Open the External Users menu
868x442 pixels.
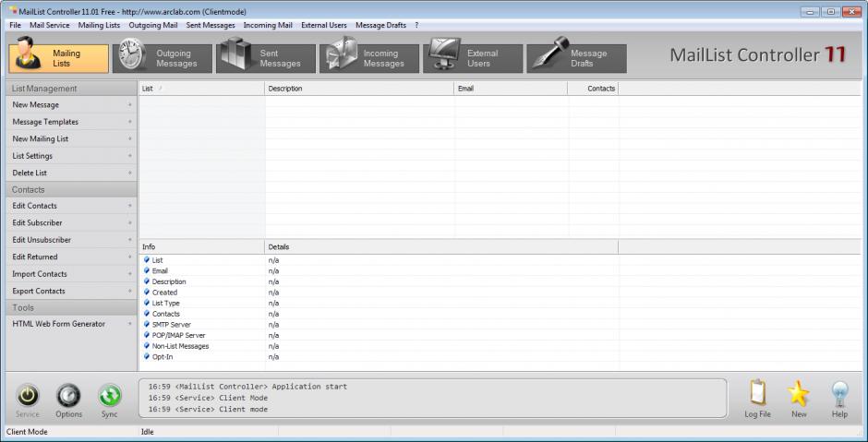pos(324,26)
